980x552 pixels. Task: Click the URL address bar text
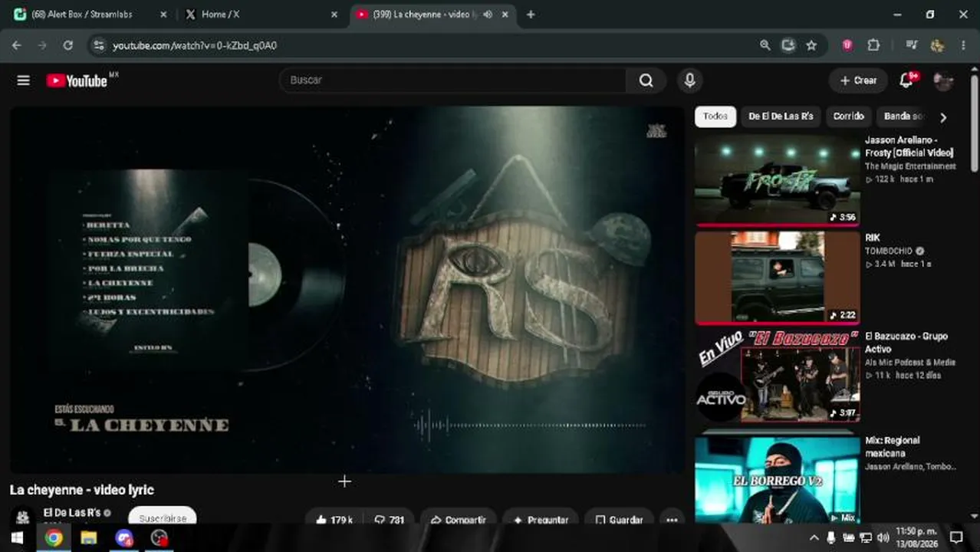click(195, 45)
